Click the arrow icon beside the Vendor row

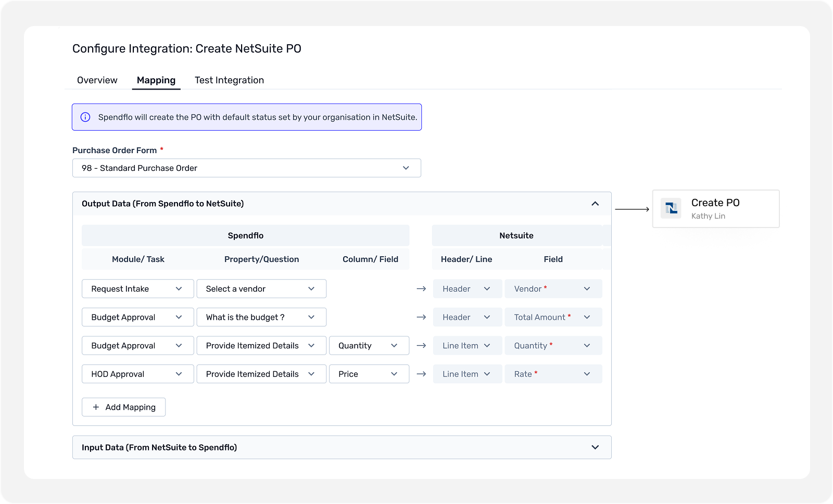click(421, 289)
